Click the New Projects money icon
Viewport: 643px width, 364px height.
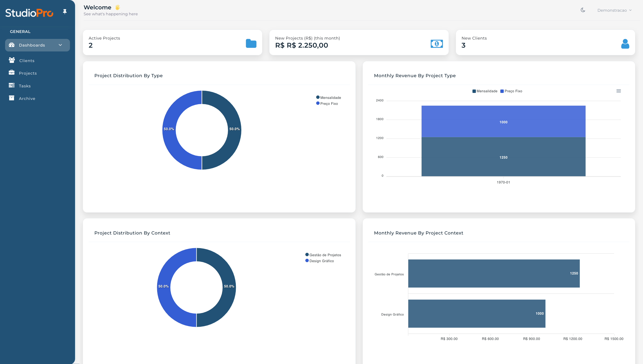437,44
